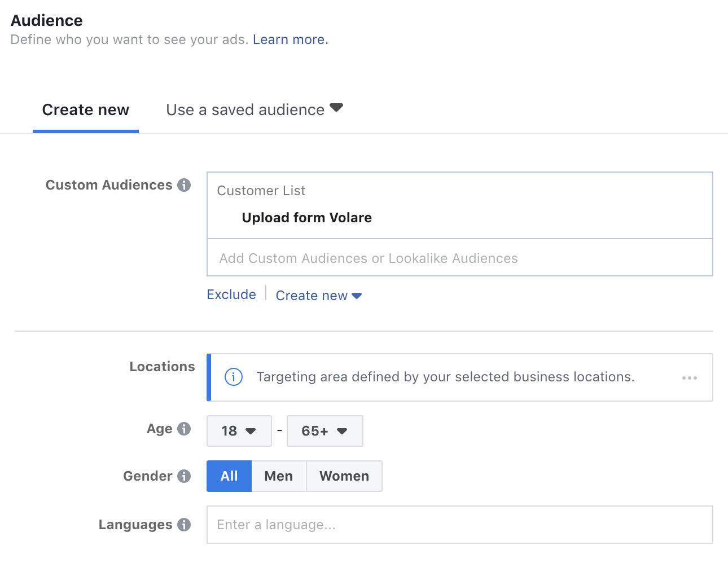Select Women gender option

[344, 476]
